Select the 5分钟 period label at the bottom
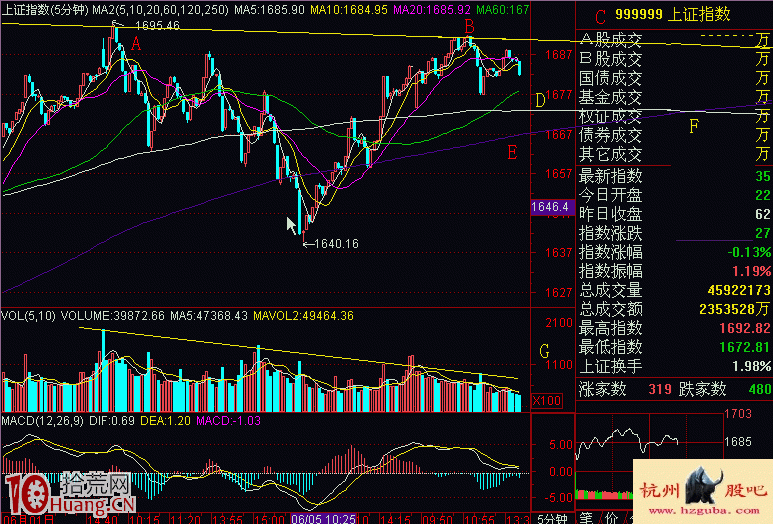 553,519
